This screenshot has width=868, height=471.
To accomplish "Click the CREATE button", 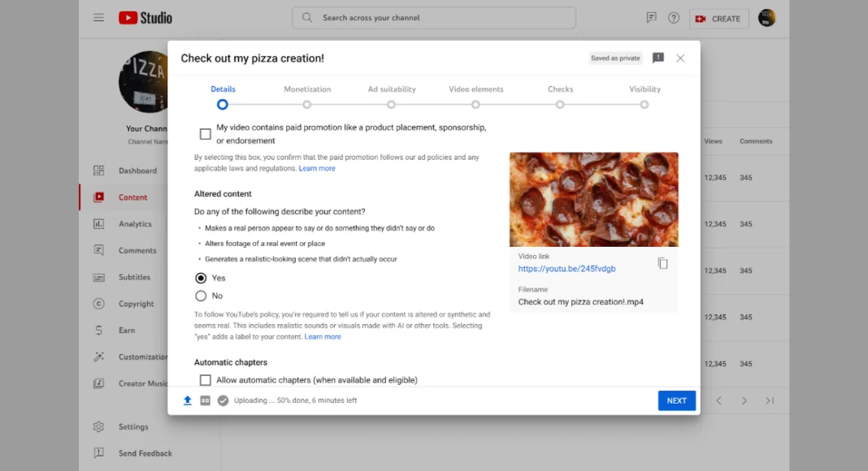I will (718, 18).
